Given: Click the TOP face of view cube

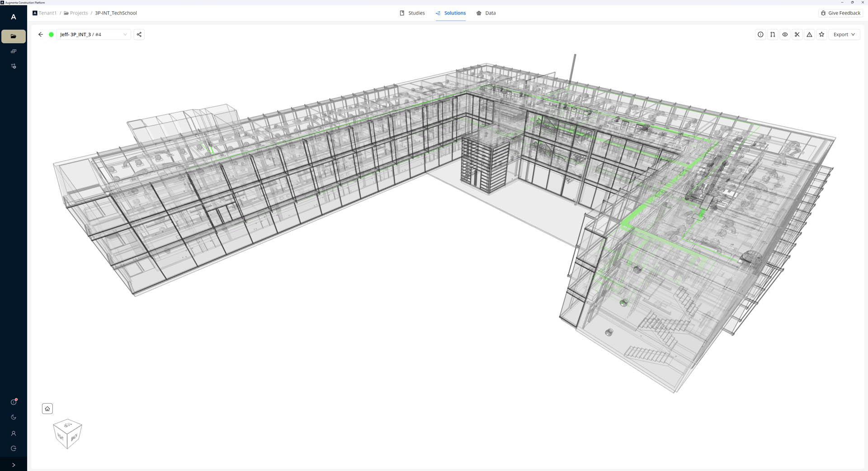Looking at the screenshot, I should [68, 425].
